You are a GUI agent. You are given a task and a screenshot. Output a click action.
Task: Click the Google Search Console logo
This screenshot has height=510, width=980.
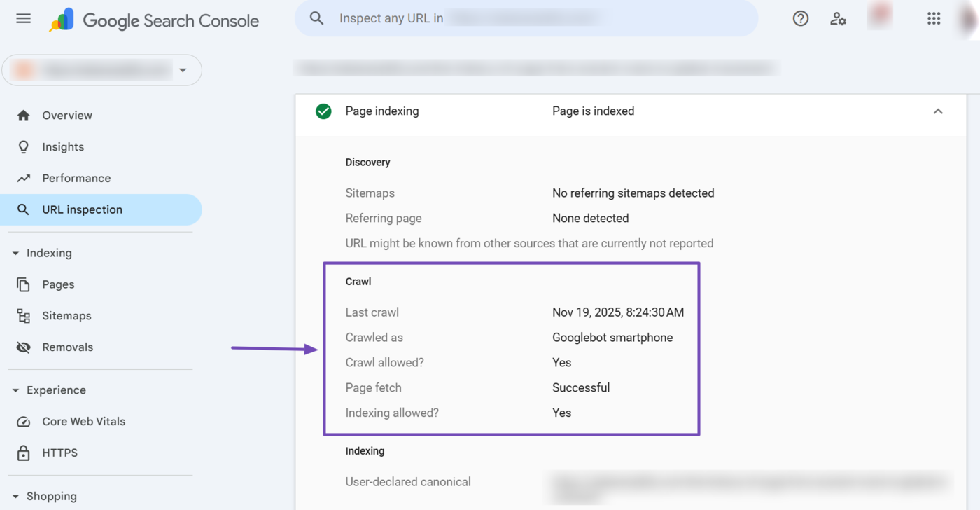(154, 20)
